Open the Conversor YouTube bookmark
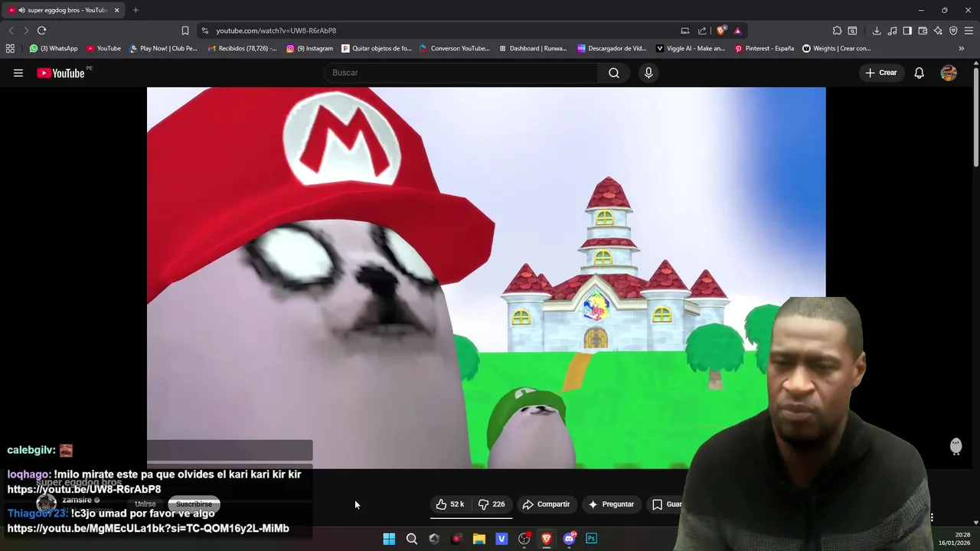The height and width of the screenshot is (551, 980). [455, 48]
